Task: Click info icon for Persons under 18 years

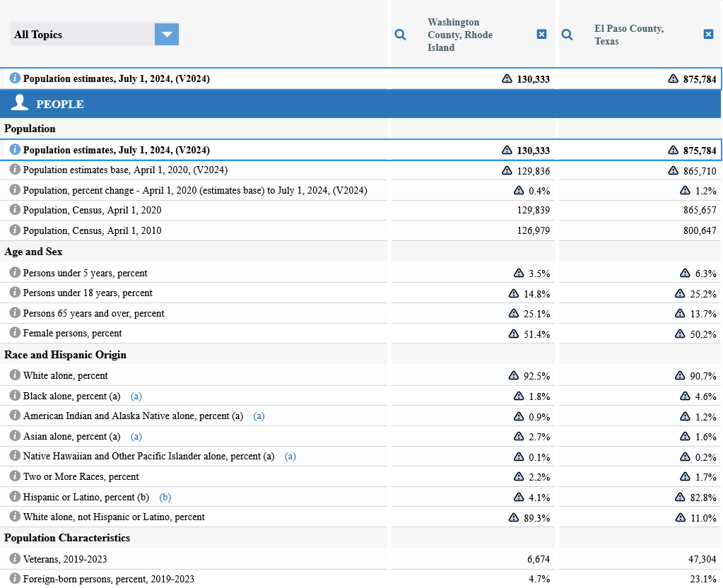Action: 15,292
